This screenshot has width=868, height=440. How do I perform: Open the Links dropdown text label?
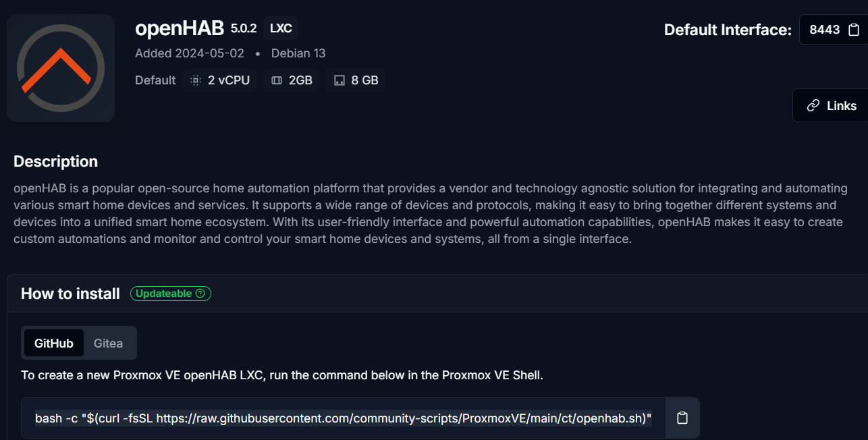[x=842, y=106]
